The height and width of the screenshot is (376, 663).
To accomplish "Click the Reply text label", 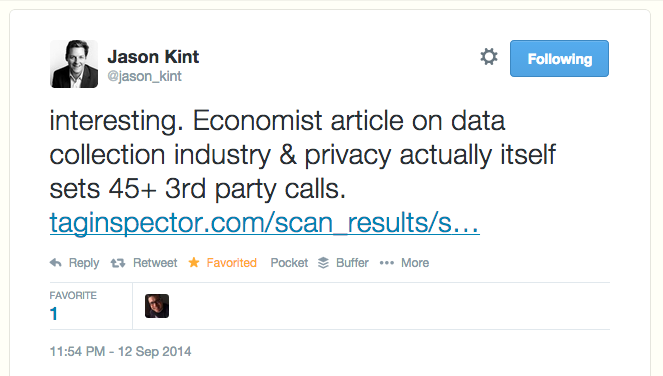I will click(84, 263).
